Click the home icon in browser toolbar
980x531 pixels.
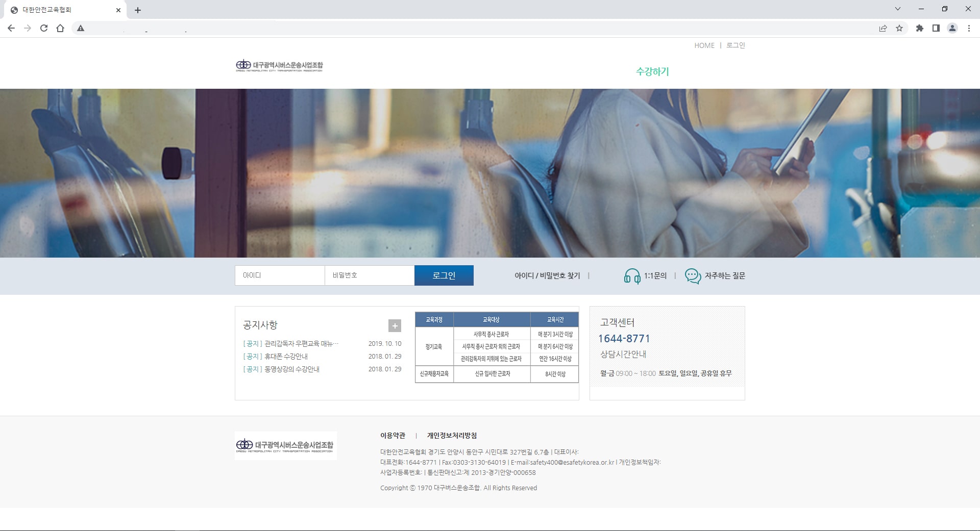[60, 29]
